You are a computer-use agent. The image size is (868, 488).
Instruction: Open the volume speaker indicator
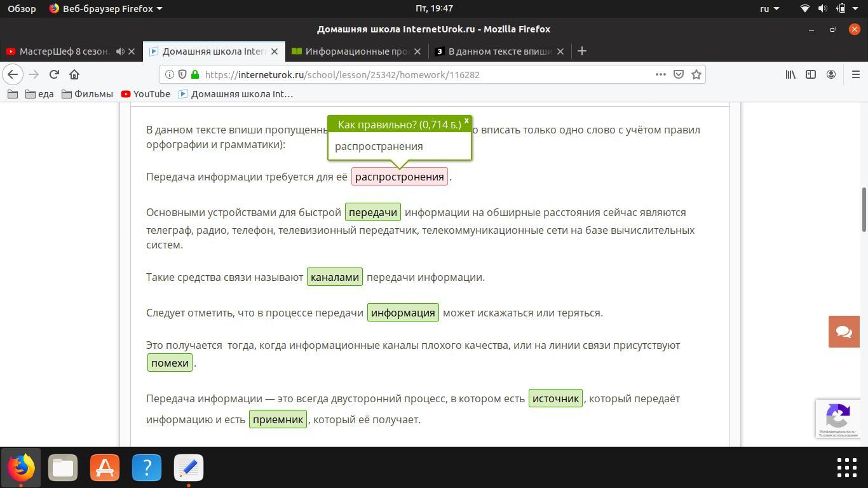click(x=823, y=9)
